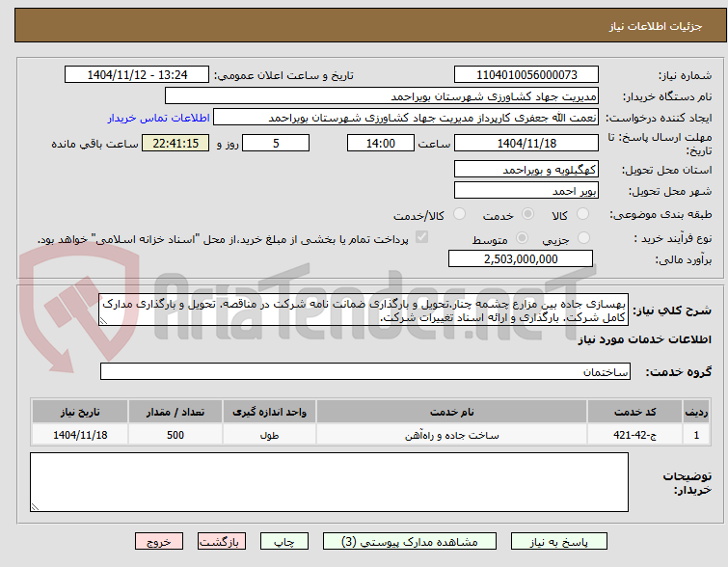Select the کالا radio button
Screen dimensions: 728x567
click(x=582, y=214)
